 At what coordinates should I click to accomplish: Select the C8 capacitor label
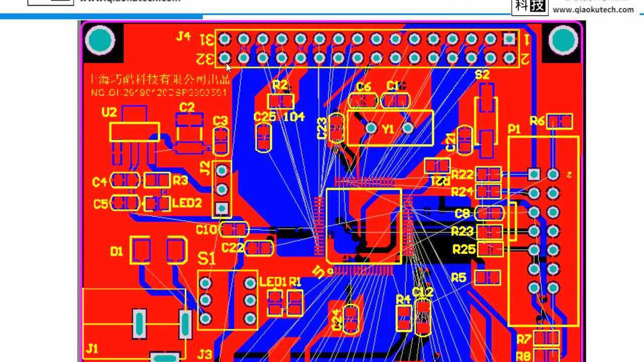tap(462, 214)
